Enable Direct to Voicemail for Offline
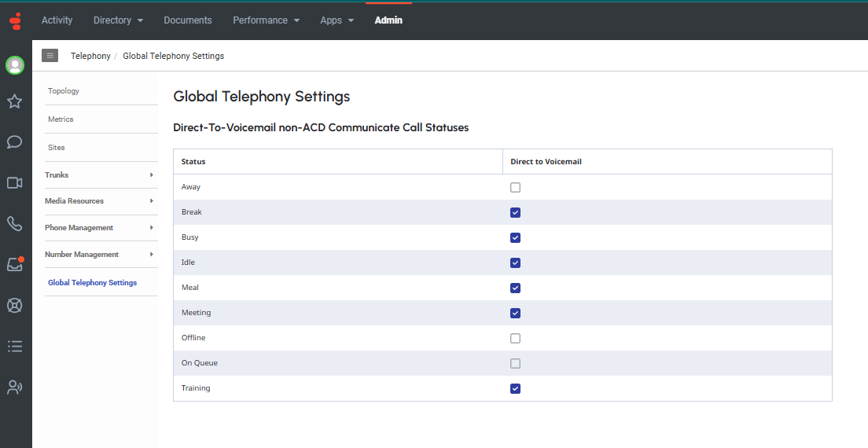Screen dimensions: 868x448 pos(515,339)
